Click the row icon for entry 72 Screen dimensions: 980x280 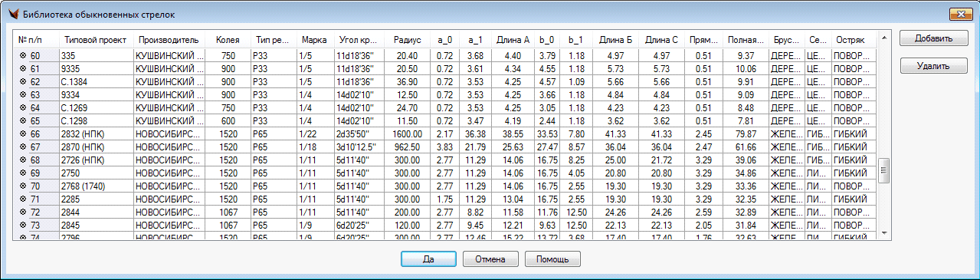point(23,212)
